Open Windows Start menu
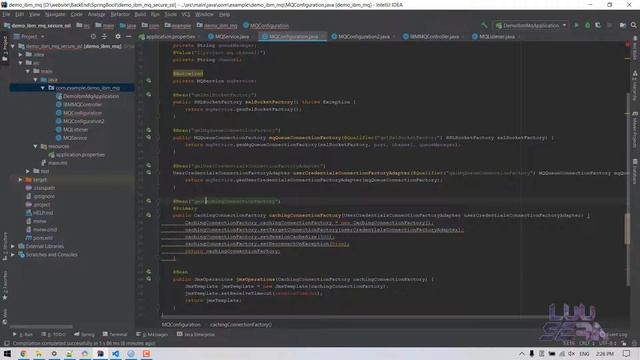 click(x=7, y=353)
